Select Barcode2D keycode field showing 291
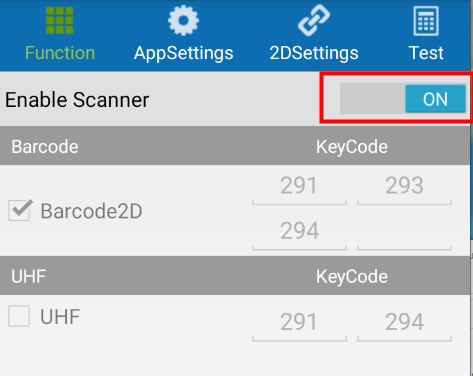Viewport: 473px width, 376px height. [x=299, y=188]
